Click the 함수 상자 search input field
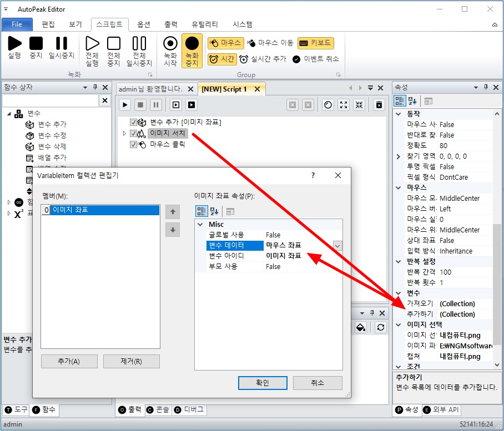Viewport: 504px width, 431px height. tap(51, 100)
